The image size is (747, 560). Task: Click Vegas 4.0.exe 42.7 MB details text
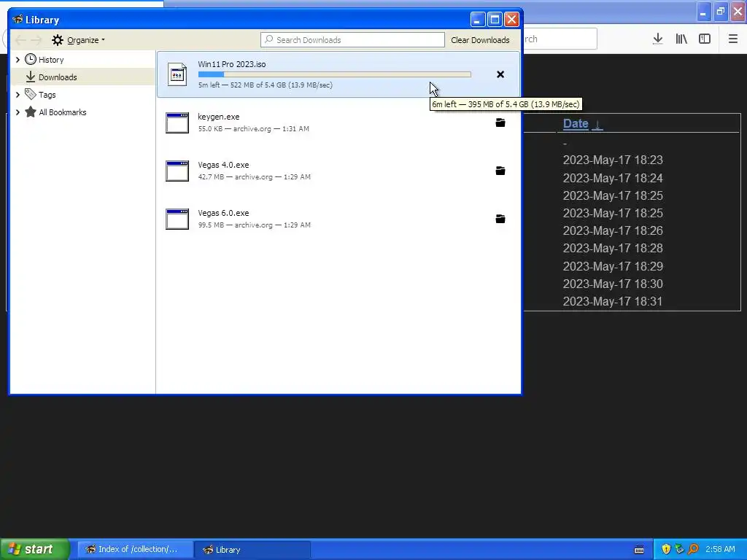pos(255,176)
